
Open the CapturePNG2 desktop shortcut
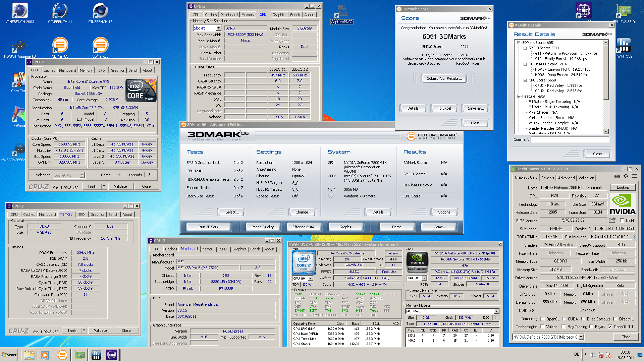(x=342, y=14)
